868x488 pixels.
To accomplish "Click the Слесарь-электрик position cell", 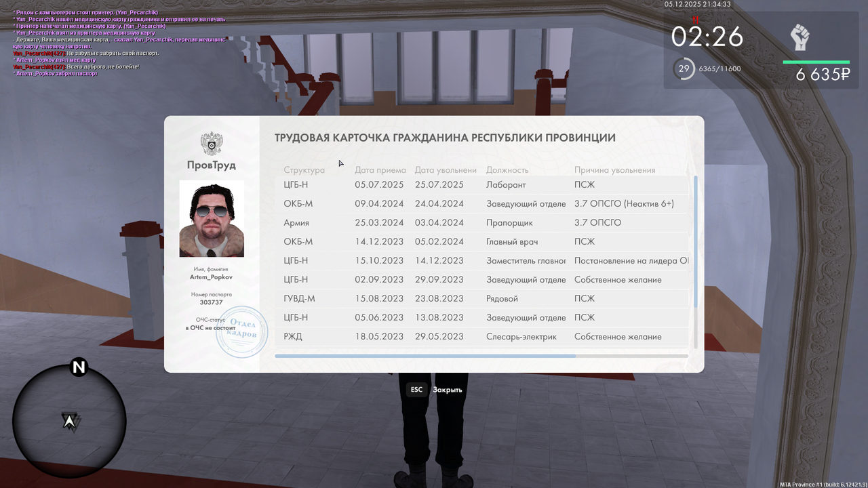I will [x=521, y=336].
